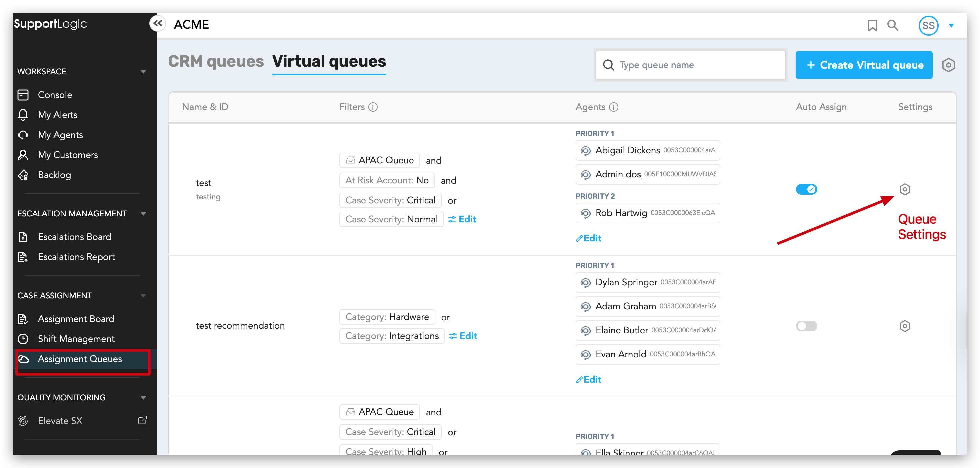Collapse the Escalation Management section
980x468 pixels.
pos(143,213)
